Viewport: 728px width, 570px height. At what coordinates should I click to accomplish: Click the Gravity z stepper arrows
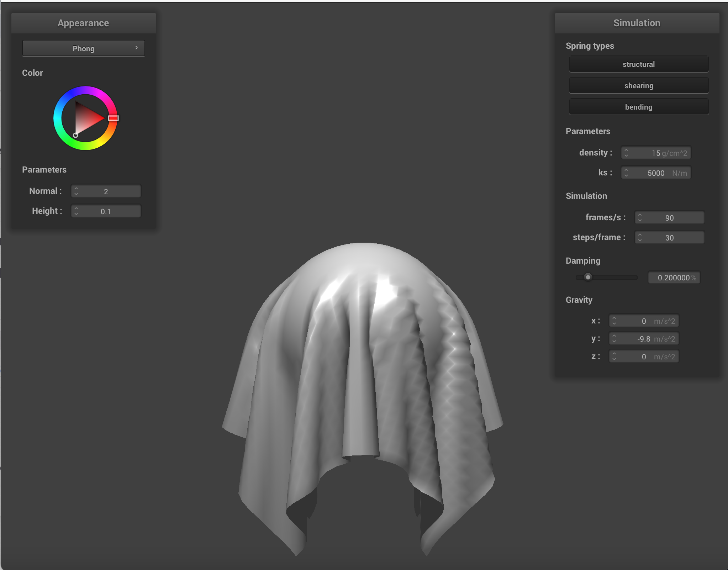click(614, 356)
